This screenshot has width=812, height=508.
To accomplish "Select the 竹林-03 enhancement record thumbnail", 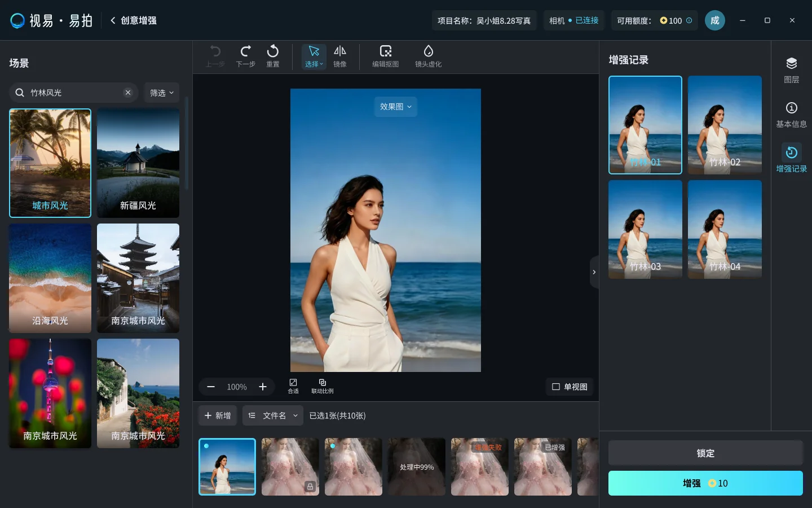I will point(645,229).
